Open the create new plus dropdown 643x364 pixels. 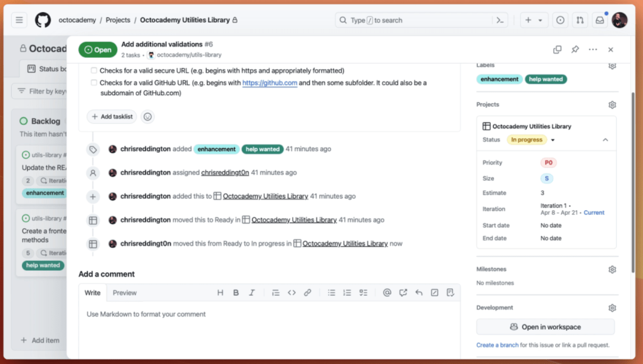534,20
